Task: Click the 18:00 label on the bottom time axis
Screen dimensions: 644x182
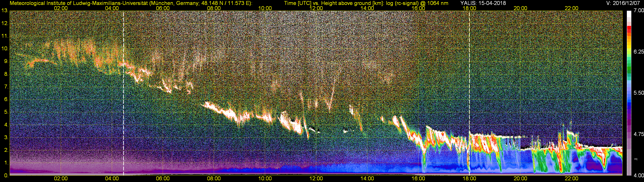Action: (469, 179)
